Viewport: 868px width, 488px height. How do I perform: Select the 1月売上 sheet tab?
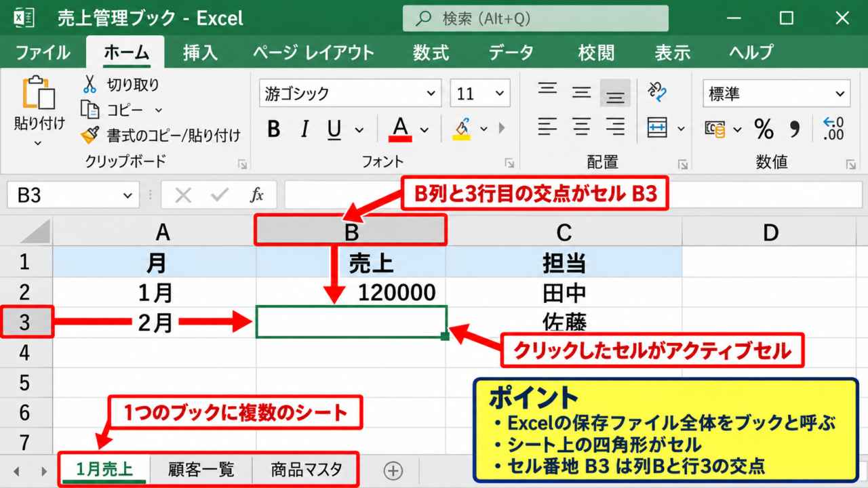coord(104,469)
